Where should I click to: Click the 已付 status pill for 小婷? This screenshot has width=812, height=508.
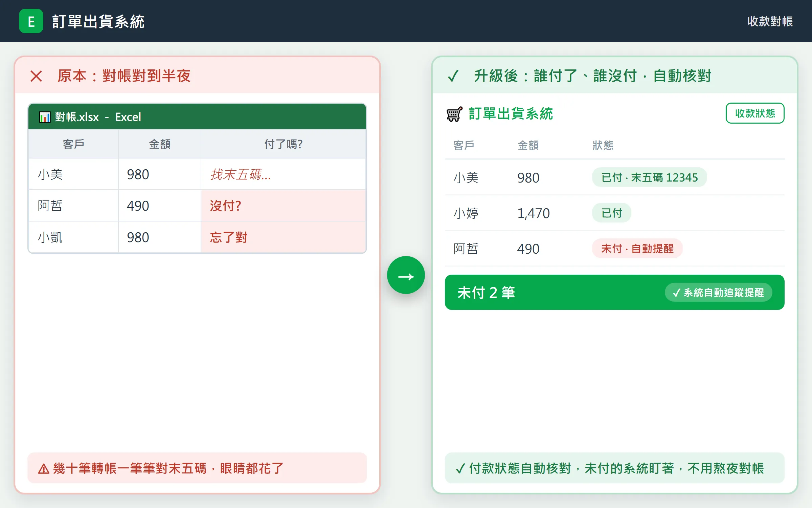[x=611, y=213]
